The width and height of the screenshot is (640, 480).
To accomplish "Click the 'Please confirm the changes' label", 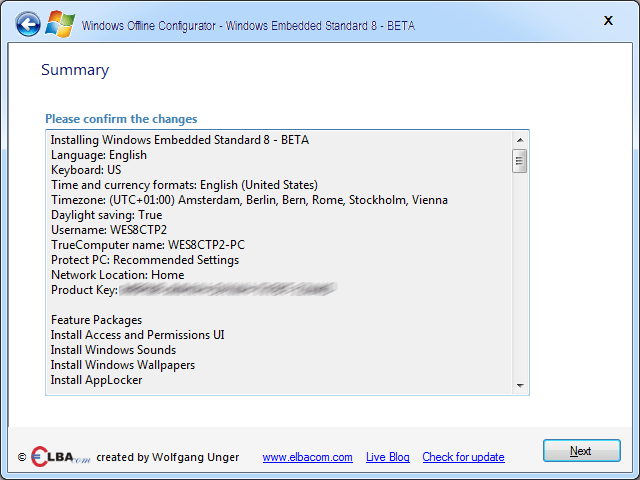I will (x=121, y=119).
